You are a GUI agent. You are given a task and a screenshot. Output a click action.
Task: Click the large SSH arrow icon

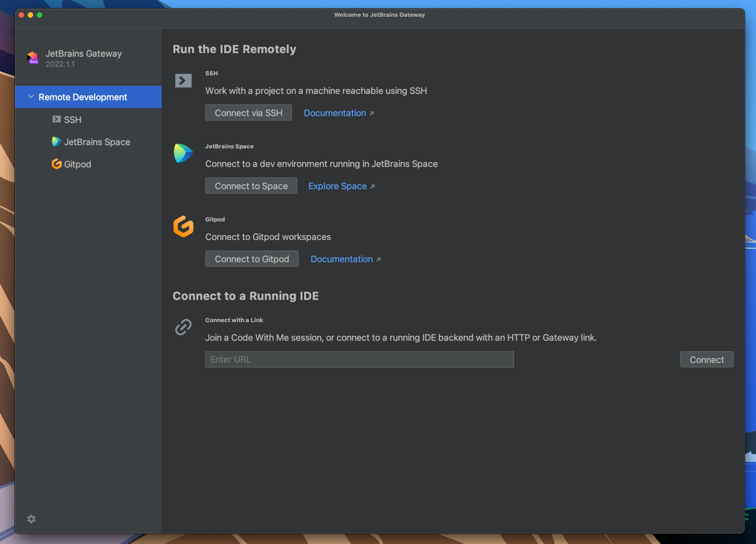pyautogui.click(x=183, y=80)
